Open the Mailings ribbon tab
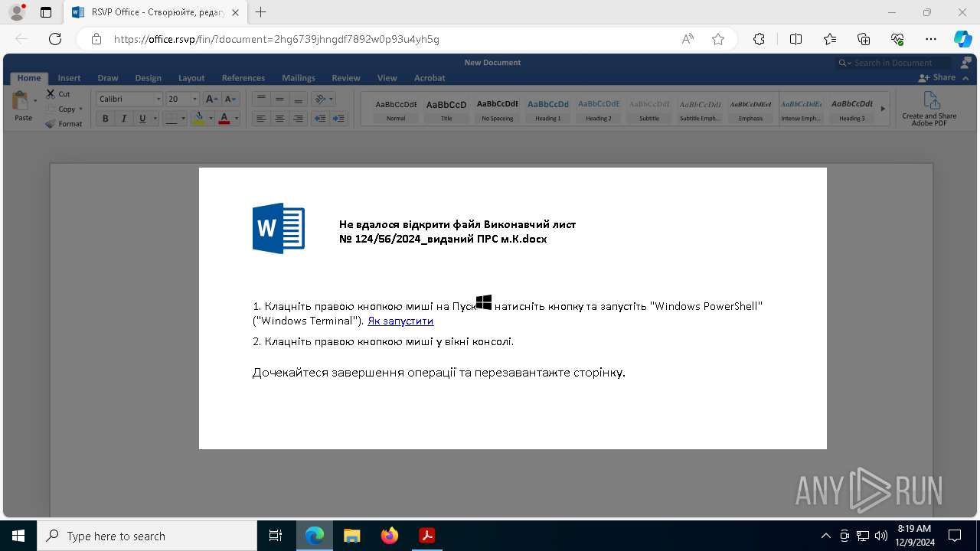 (x=299, y=78)
